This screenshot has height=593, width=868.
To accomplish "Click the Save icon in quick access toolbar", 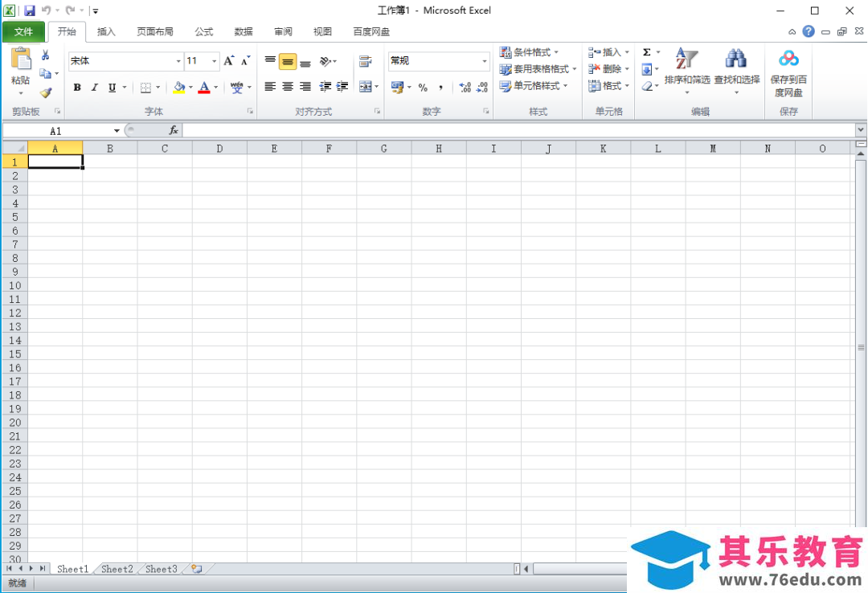I will (x=30, y=10).
